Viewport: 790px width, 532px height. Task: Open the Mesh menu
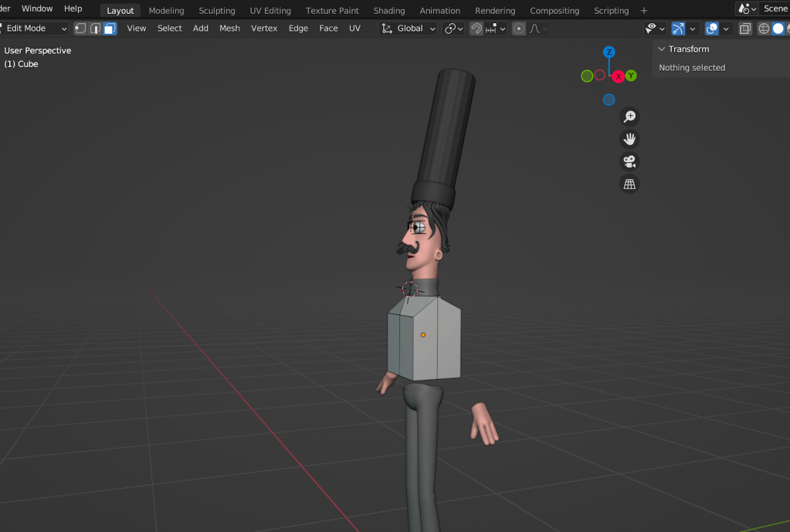coord(229,29)
